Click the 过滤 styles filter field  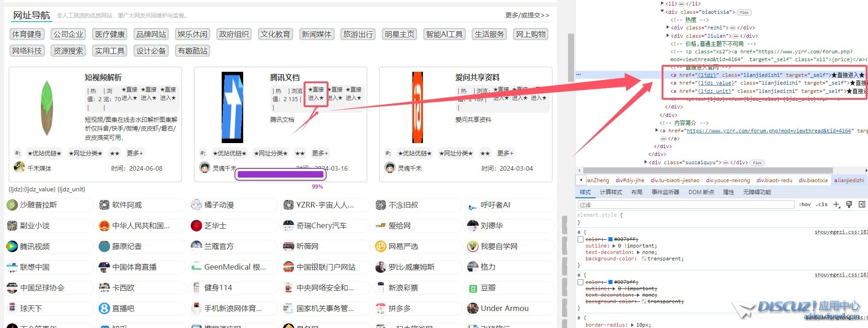(686, 205)
